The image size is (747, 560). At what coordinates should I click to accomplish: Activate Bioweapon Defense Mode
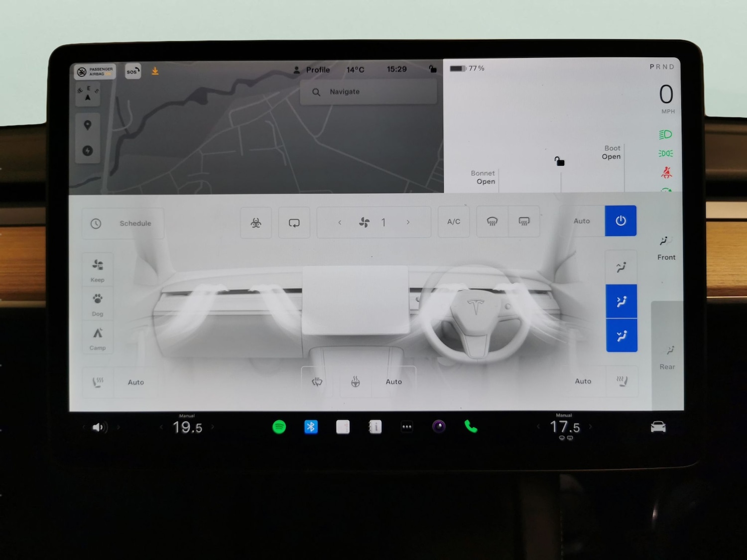(x=255, y=223)
